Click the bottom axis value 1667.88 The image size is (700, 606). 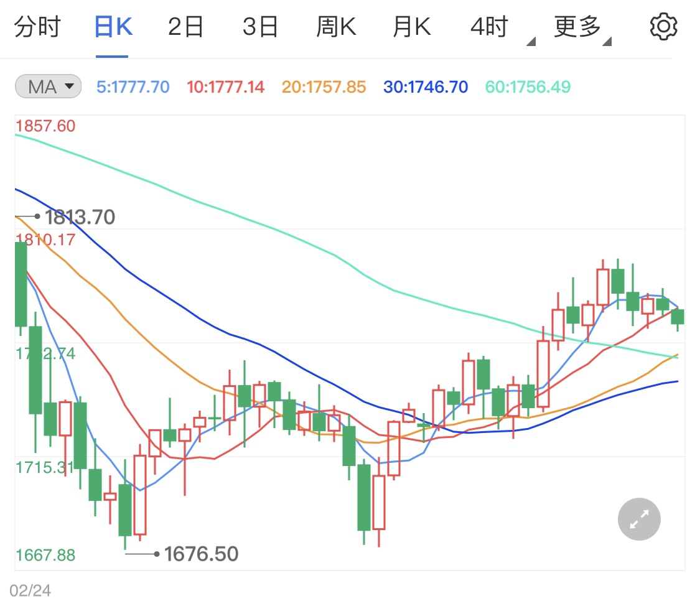click(45, 555)
